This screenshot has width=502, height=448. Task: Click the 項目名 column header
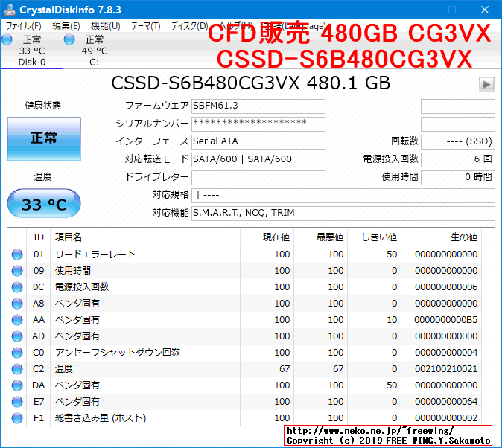pos(145,237)
